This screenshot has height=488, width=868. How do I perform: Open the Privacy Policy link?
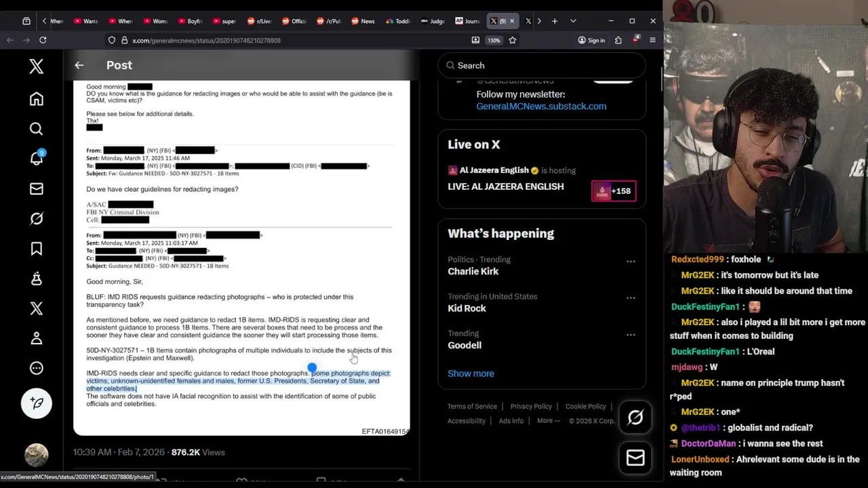[x=531, y=407]
